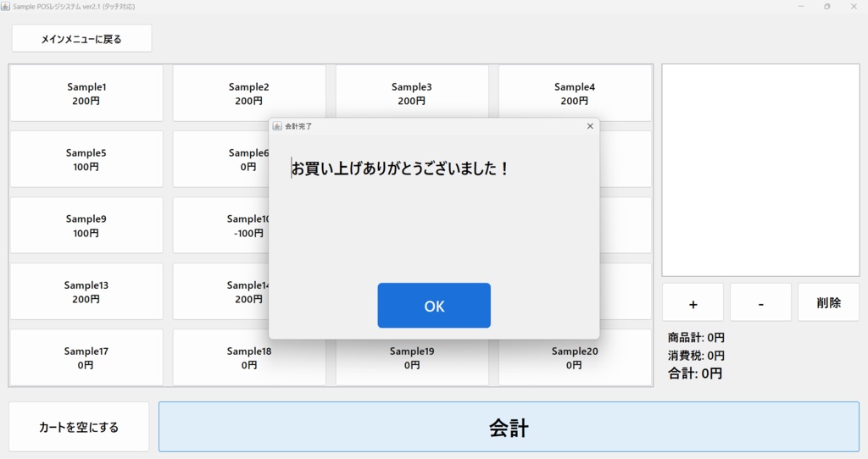Empty the cart with カートを空にする

tap(79, 427)
